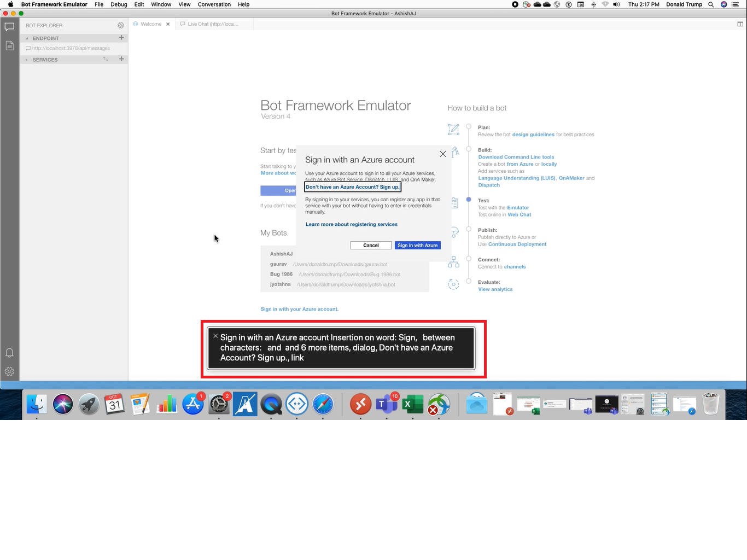Click the Sign in with Azure button
Screen dimensions: 747x560
[x=417, y=245]
